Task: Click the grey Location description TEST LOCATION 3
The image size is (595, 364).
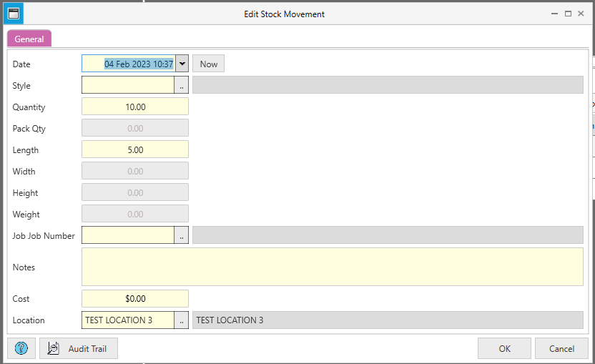Action: coord(388,320)
